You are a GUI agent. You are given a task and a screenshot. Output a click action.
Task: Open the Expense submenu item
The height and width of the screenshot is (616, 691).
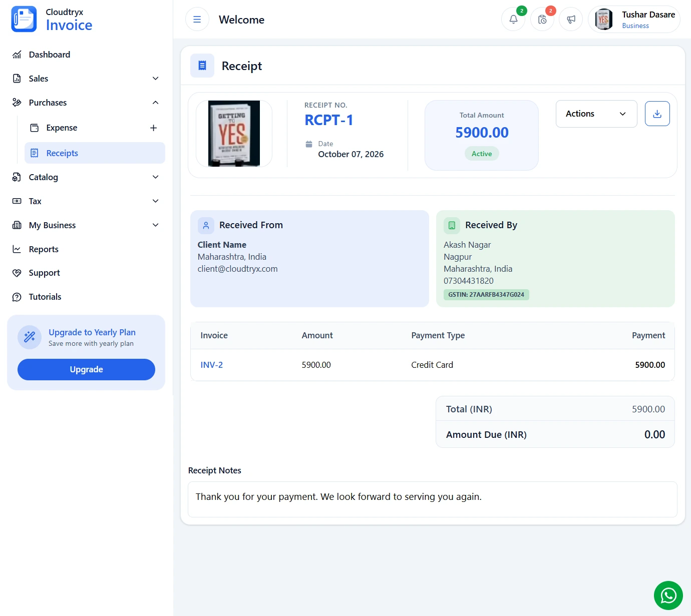(x=95, y=128)
